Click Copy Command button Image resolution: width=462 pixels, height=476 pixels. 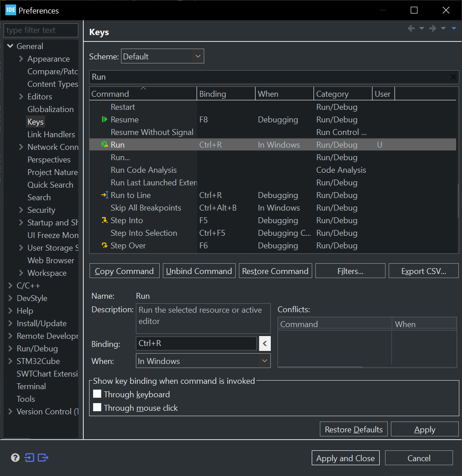pyautogui.click(x=124, y=271)
